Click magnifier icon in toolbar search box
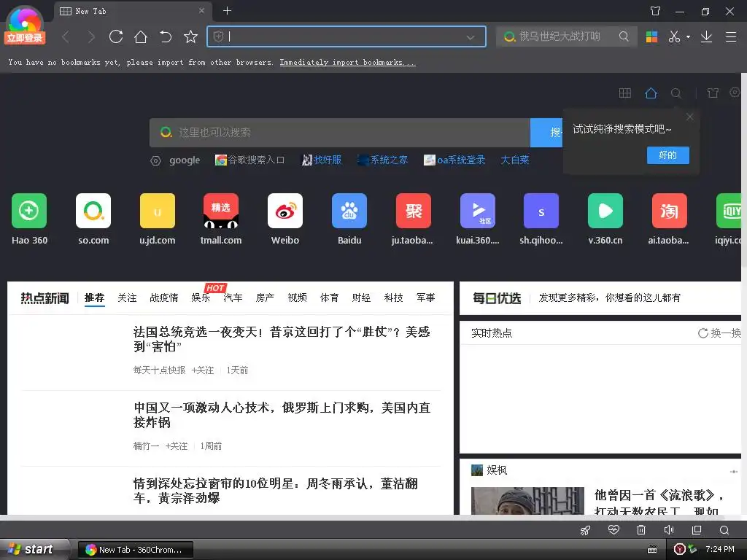The height and width of the screenshot is (560, 747). pos(624,36)
